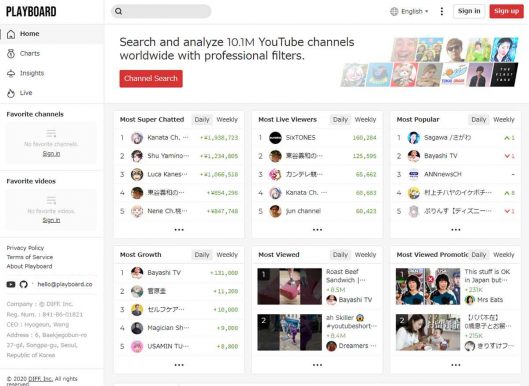
Task: Expand Most Super Chatted list with ellipsis
Action: (179, 230)
